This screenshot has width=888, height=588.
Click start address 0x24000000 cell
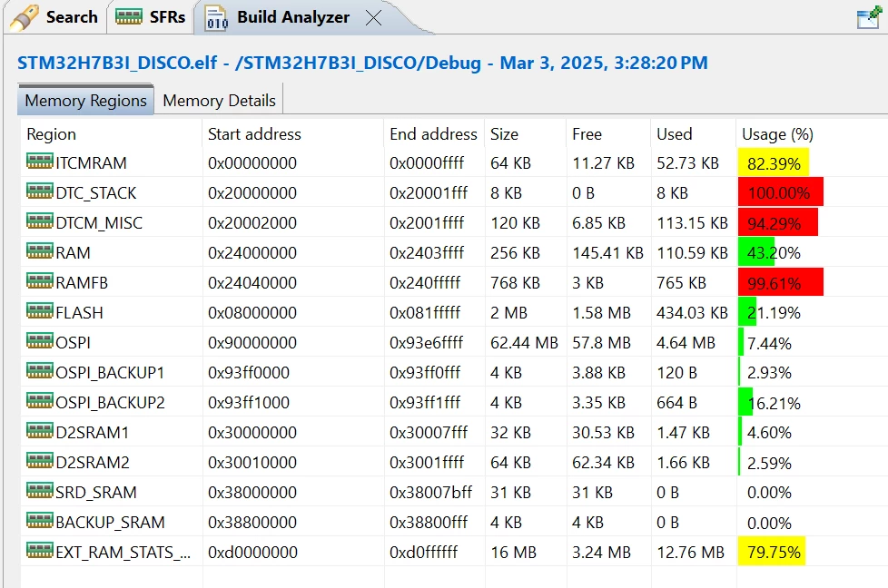[252, 253]
